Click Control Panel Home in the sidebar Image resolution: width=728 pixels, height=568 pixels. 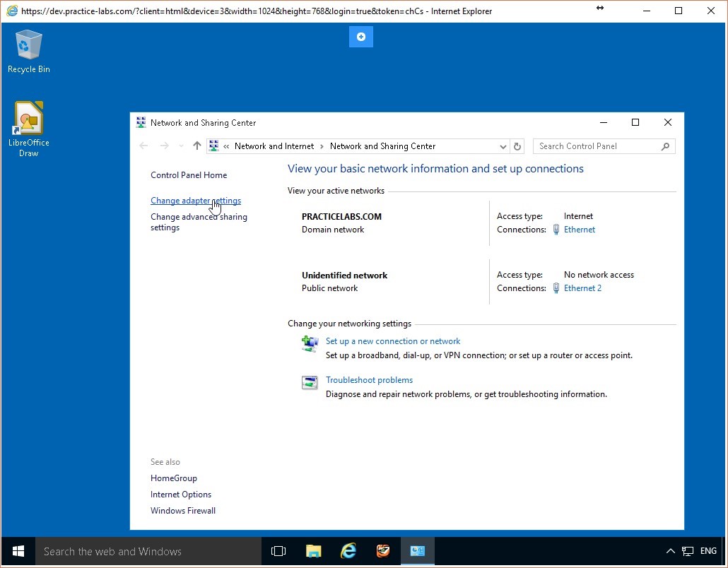tap(189, 174)
